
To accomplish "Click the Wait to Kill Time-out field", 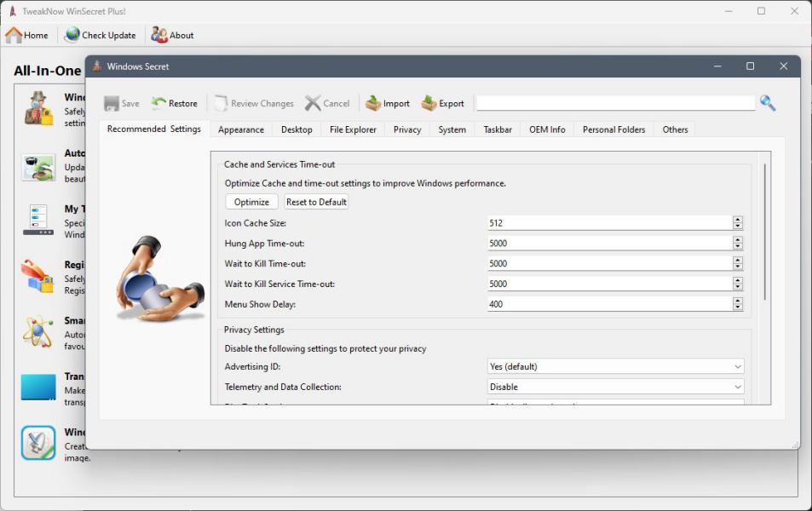I will [x=610, y=263].
